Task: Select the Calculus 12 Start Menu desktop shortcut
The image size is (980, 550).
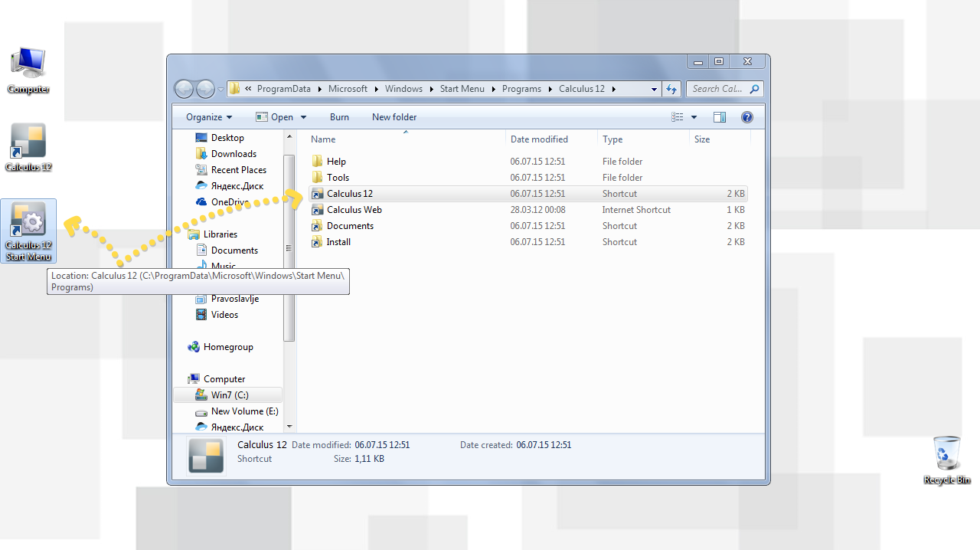Action: pos(28,231)
